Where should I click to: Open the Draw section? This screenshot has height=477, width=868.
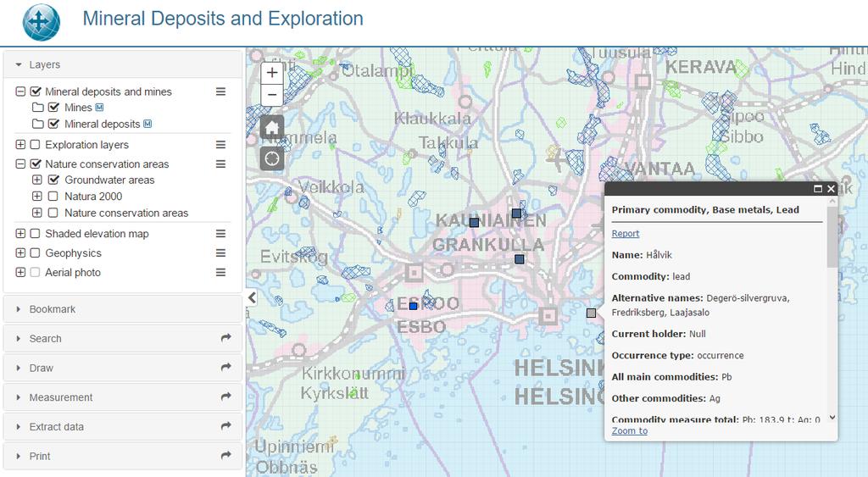pos(123,368)
